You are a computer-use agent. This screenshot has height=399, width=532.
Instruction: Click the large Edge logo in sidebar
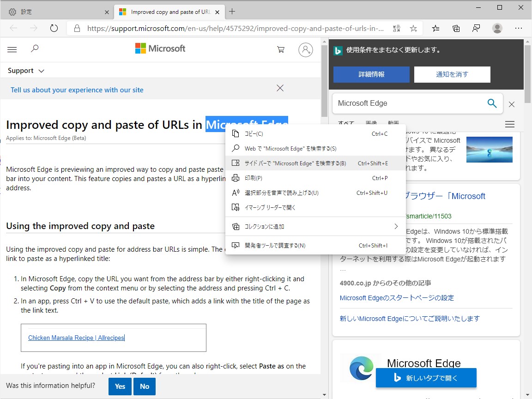tap(361, 368)
